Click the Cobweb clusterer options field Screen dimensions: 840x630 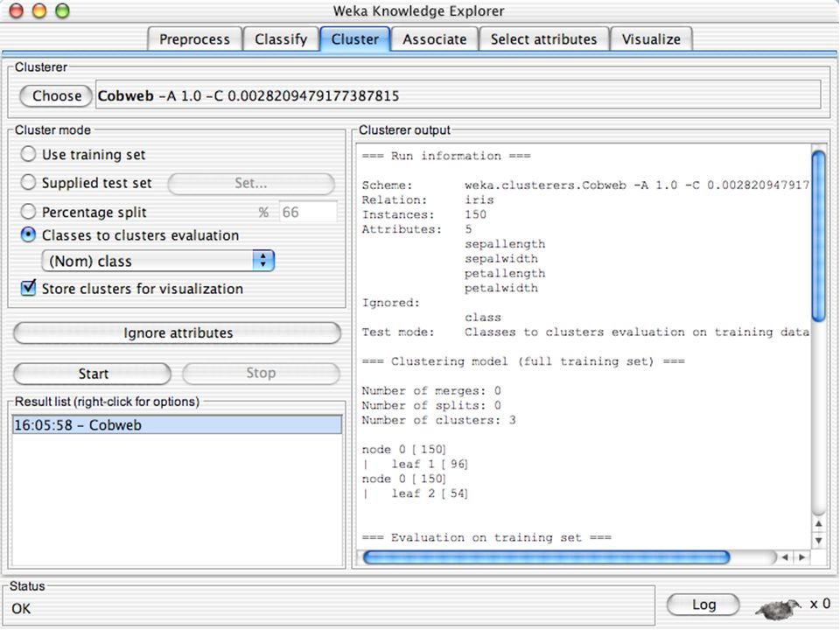458,95
